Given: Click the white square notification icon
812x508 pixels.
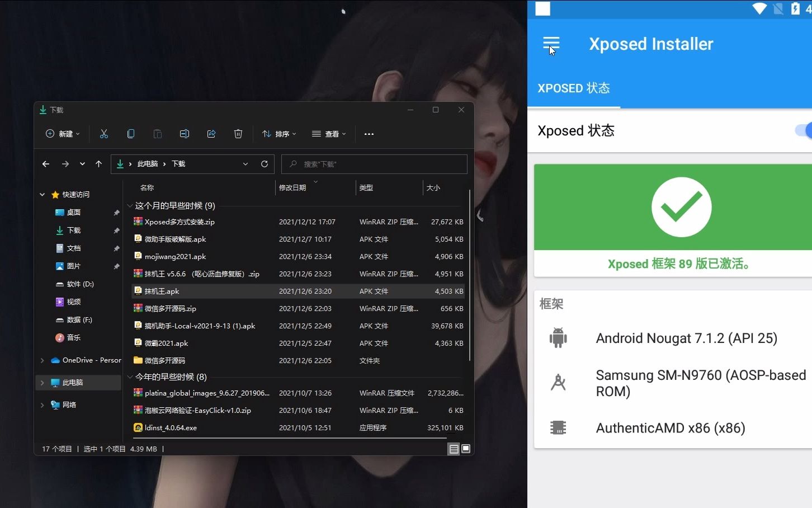Looking at the screenshot, I should pyautogui.click(x=543, y=8).
